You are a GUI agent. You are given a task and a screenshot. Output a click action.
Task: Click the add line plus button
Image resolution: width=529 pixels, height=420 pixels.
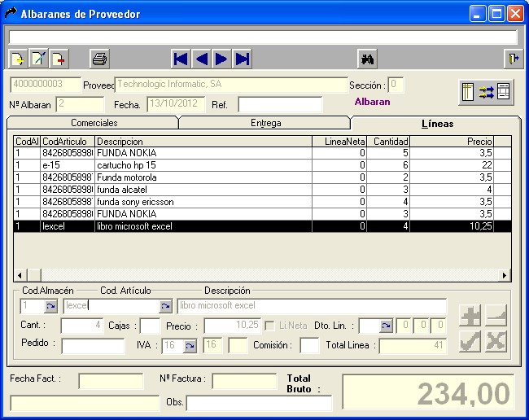pyautogui.click(x=470, y=316)
